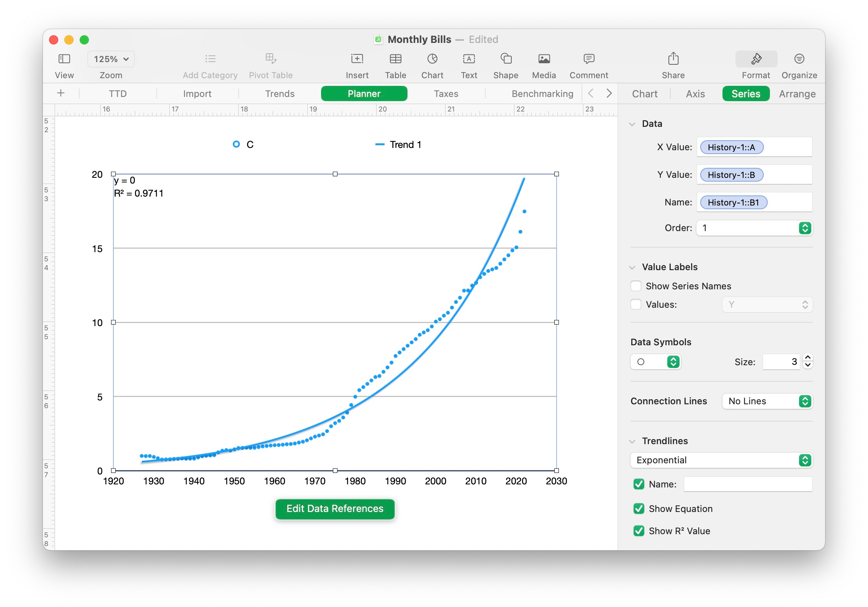Disable the Show Equation checkbox
This screenshot has height=607, width=868.
click(639, 509)
